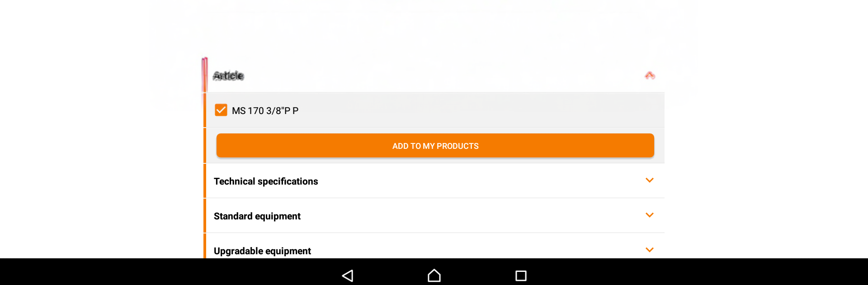Click the Technical specifications down chevron
The height and width of the screenshot is (285, 868).
650,180
